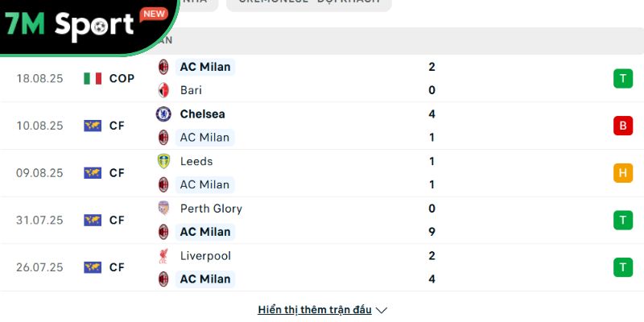644x322 pixels.
Task: Open the Chelsea team name link
Action: point(202,114)
